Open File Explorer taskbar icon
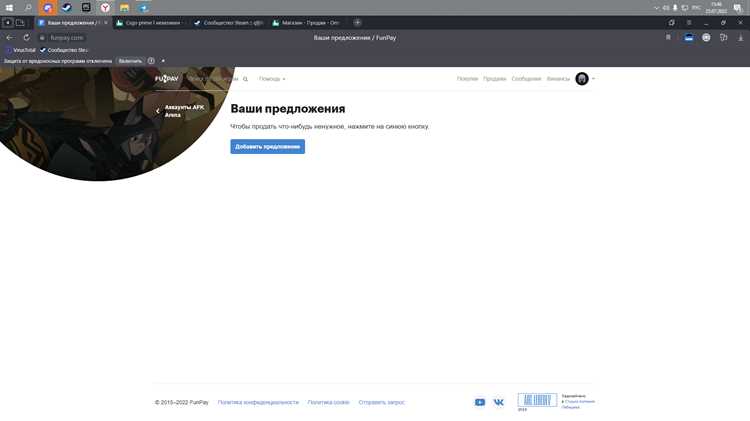This screenshot has width=750, height=421. [124, 8]
